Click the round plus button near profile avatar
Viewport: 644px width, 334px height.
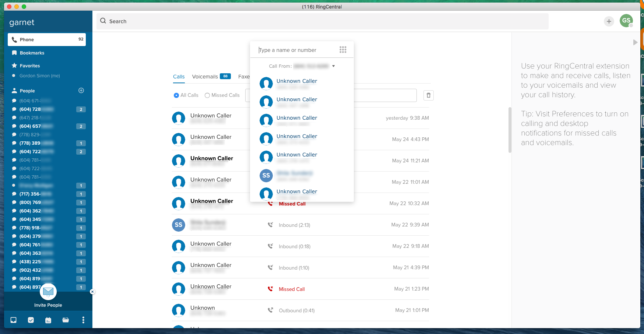[x=609, y=21]
